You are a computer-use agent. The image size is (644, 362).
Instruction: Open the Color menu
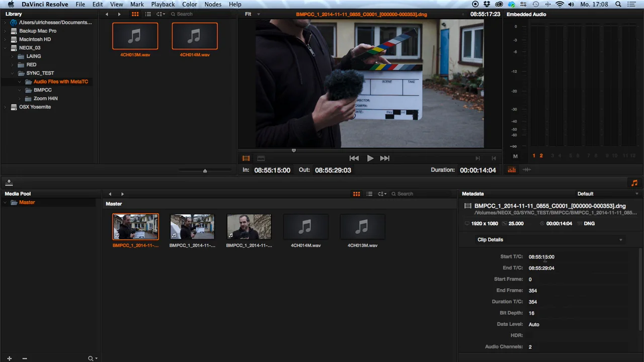tap(189, 4)
